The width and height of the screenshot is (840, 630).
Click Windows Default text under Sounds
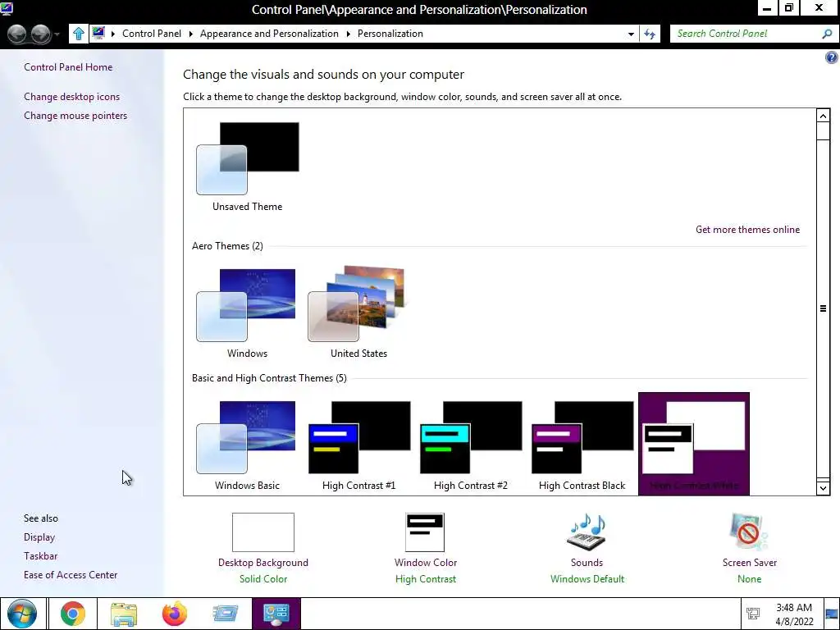coord(587,578)
